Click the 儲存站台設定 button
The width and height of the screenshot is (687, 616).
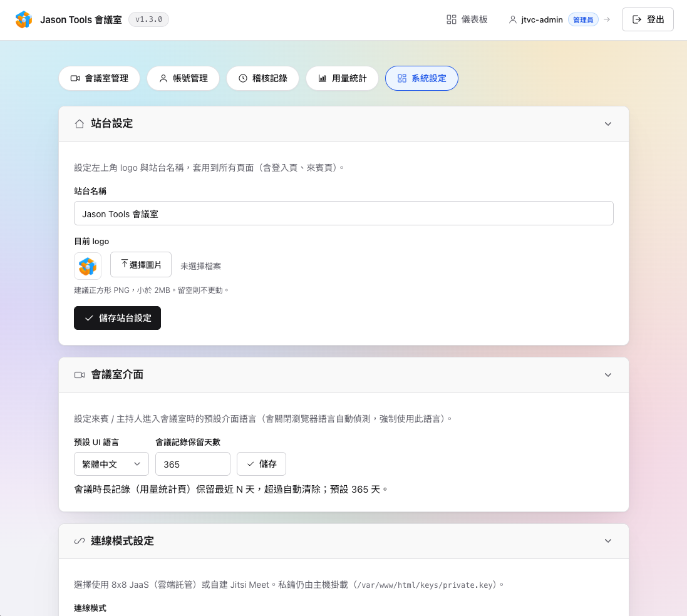(x=117, y=318)
